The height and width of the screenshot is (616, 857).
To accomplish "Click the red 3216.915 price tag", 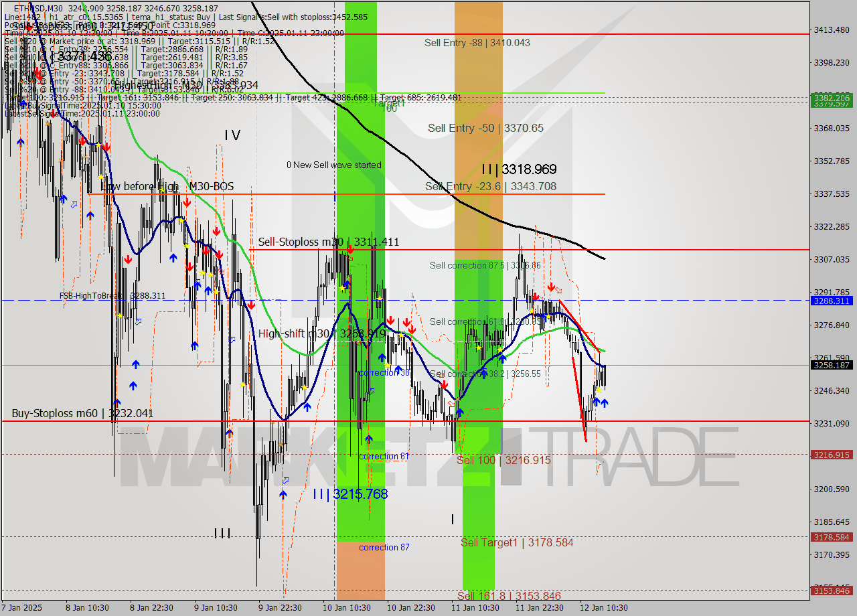I will click(x=832, y=455).
